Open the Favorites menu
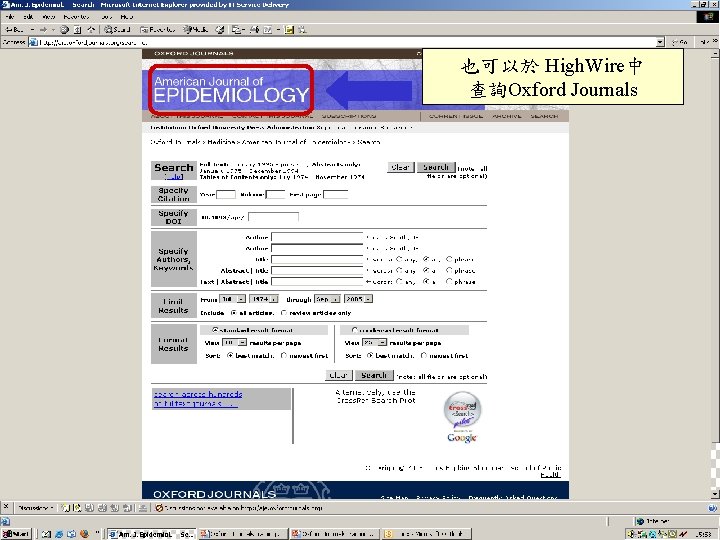The image size is (720, 540). click(77, 17)
